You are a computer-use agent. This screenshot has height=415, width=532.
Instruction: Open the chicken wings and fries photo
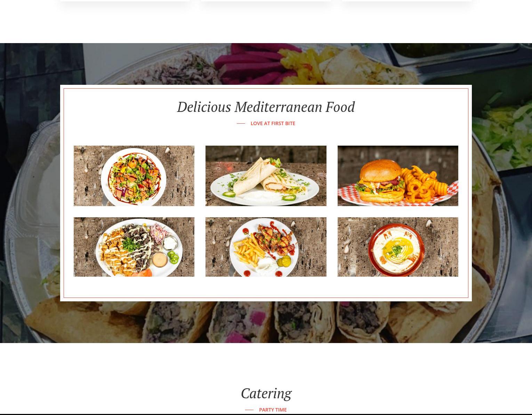(266, 247)
